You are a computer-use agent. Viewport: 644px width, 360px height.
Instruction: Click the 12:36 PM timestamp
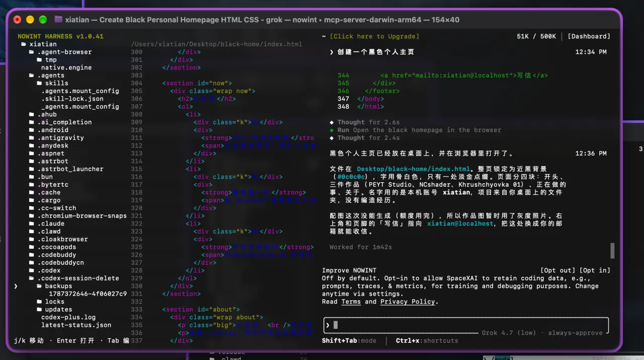coord(591,154)
